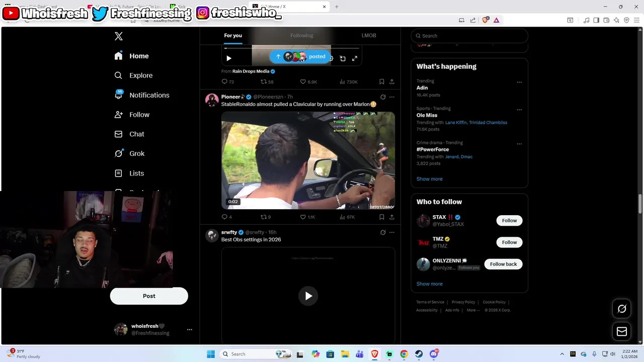Open more options for Ole Miss trend
Screen dimensions: 644x362
pos(519,110)
